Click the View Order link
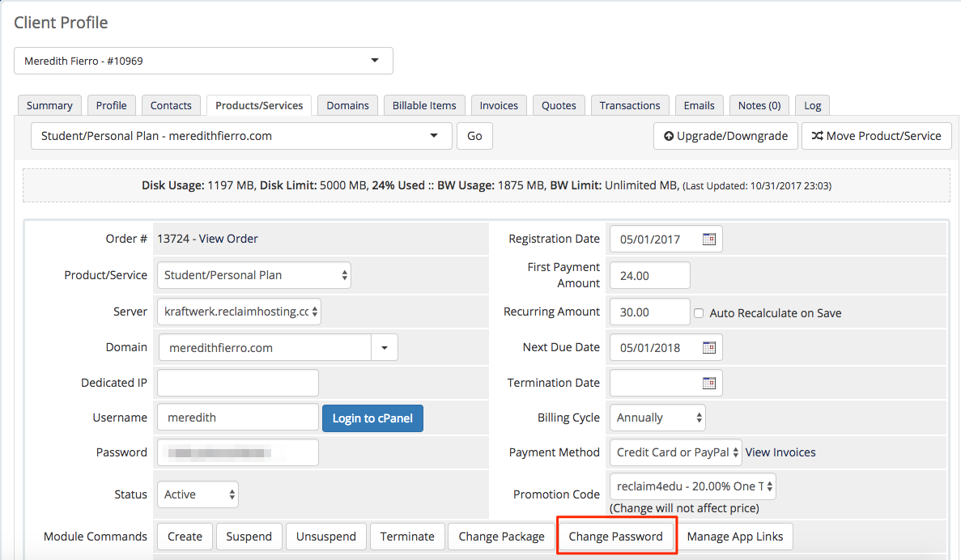This screenshot has width=961, height=560. [x=228, y=239]
